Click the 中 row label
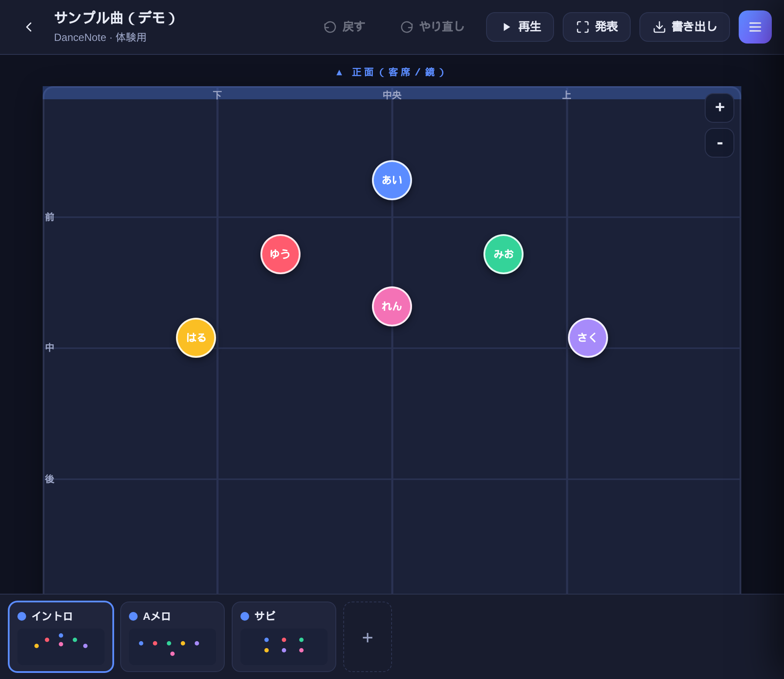The image size is (784, 679). point(50,347)
